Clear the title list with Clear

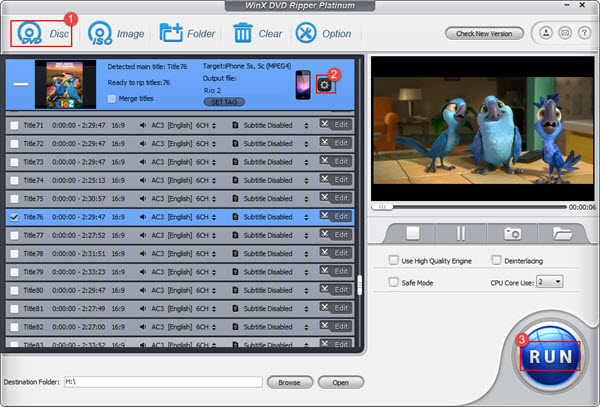258,34
